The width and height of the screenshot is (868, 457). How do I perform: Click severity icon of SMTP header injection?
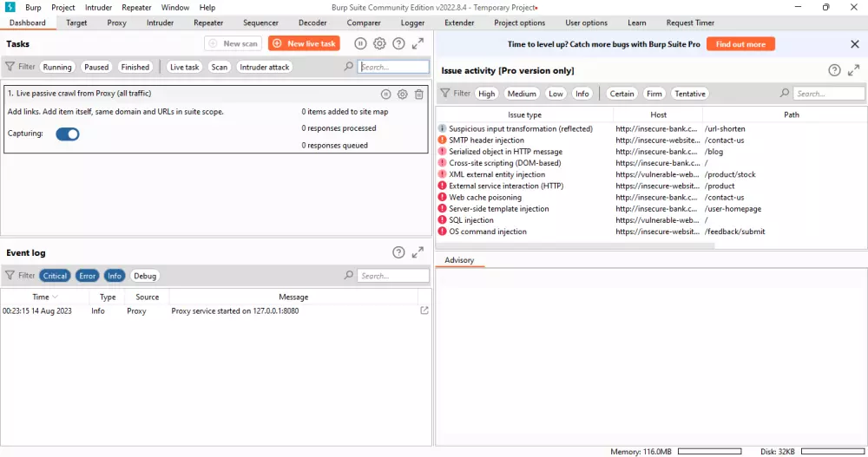point(443,140)
